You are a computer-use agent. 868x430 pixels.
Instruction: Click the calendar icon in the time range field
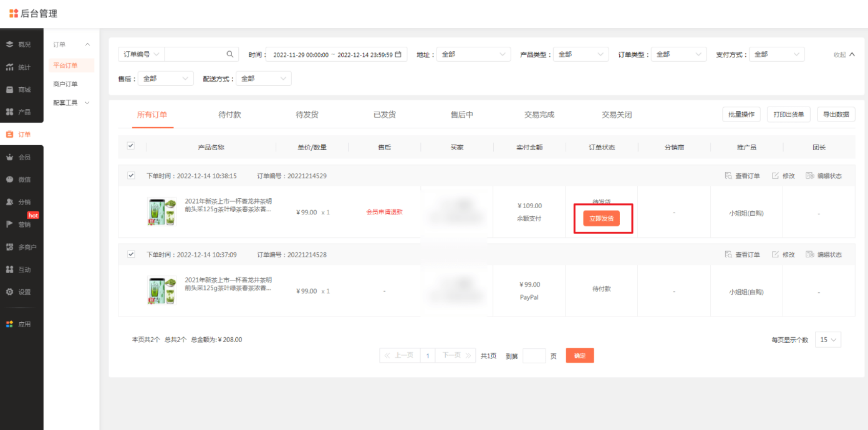pos(398,54)
